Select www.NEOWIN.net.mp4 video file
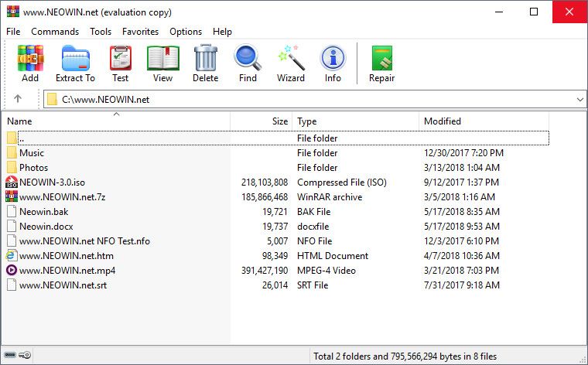Image resolution: width=588 pixels, height=365 pixels. pos(67,271)
